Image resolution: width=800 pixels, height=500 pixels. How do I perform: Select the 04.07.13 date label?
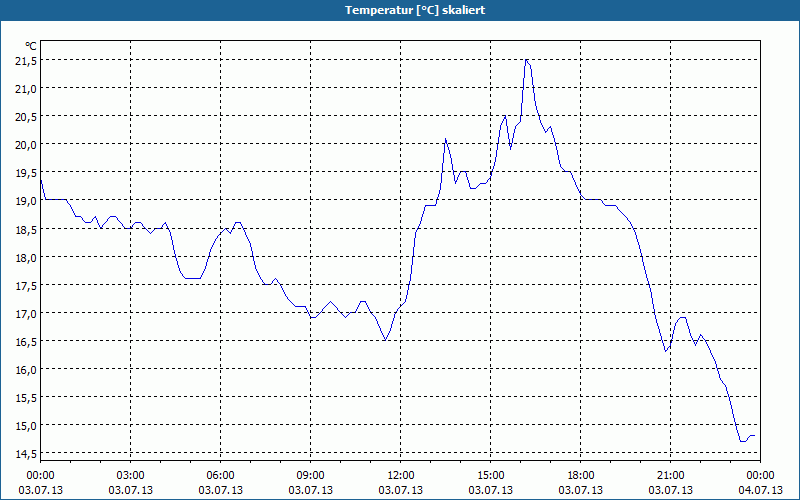[x=760, y=490]
